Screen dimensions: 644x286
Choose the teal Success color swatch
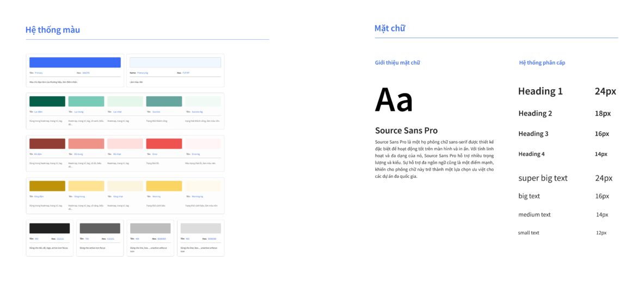[164, 101]
